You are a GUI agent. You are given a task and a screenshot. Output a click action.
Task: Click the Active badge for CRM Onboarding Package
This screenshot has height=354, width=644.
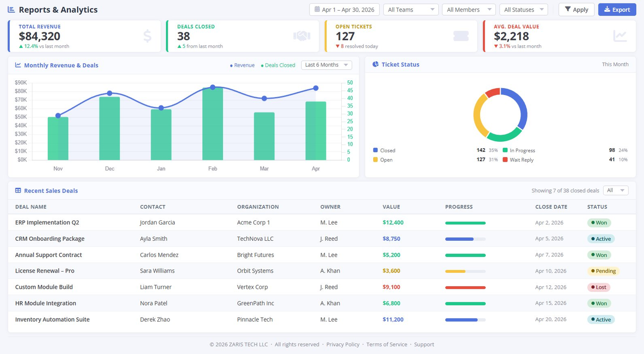point(601,239)
